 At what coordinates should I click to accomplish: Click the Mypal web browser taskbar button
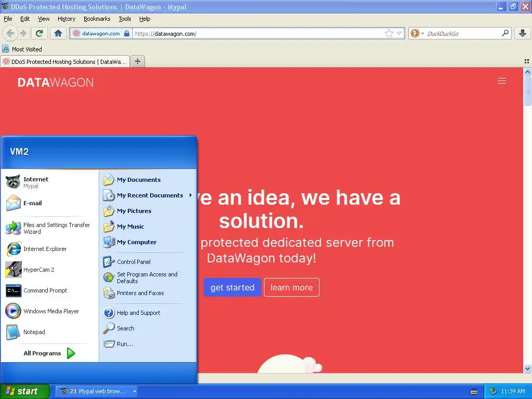[97, 392]
